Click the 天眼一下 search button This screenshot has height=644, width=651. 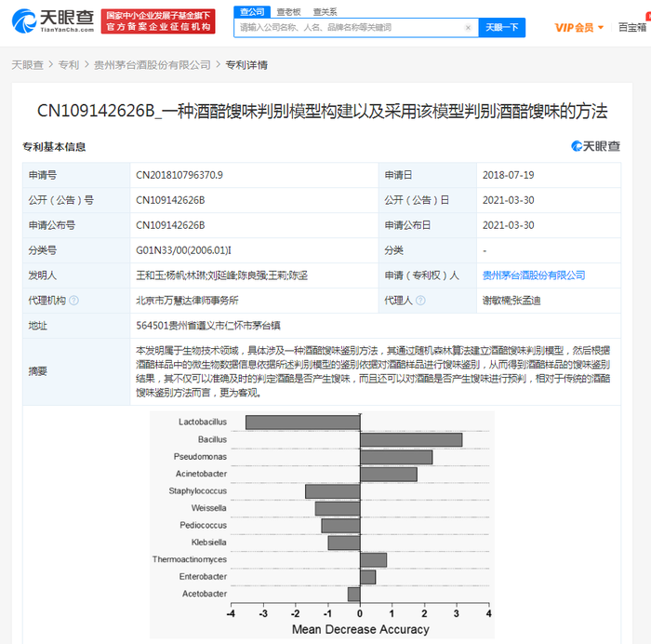502,27
